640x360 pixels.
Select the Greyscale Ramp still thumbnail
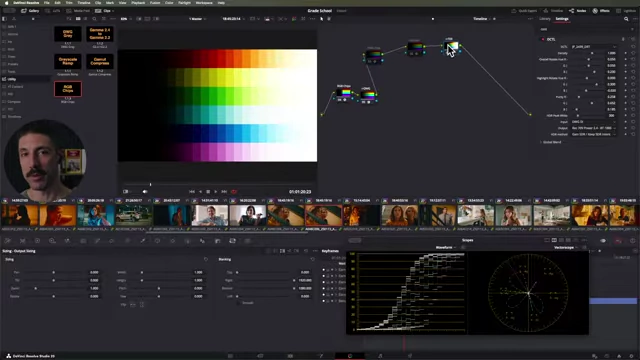coord(68,61)
